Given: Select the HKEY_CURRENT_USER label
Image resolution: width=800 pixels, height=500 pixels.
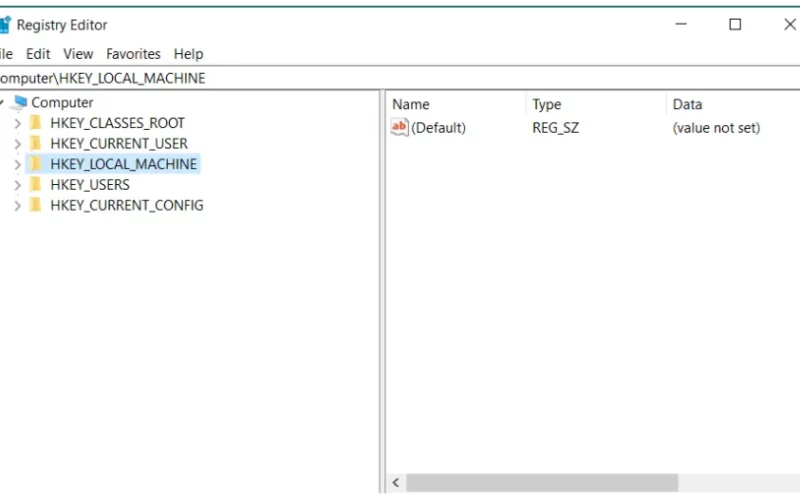Looking at the screenshot, I should coord(119,143).
